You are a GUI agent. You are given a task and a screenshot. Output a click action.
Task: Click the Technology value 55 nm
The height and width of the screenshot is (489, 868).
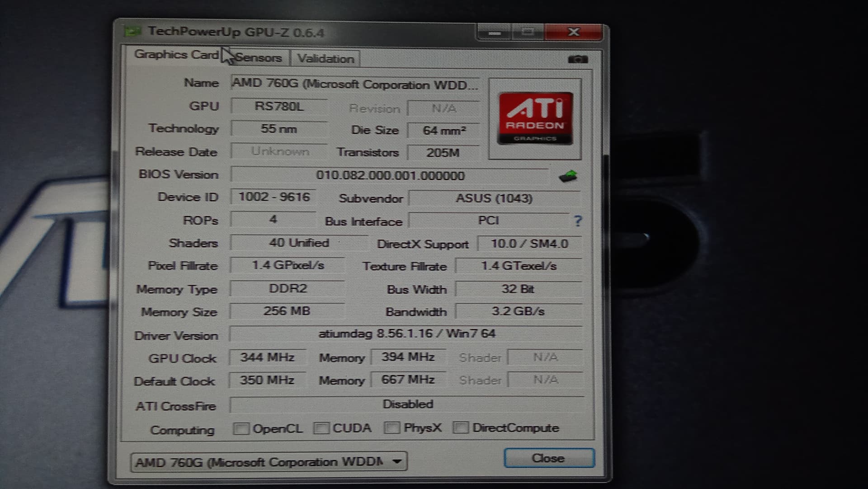tap(279, 129)
